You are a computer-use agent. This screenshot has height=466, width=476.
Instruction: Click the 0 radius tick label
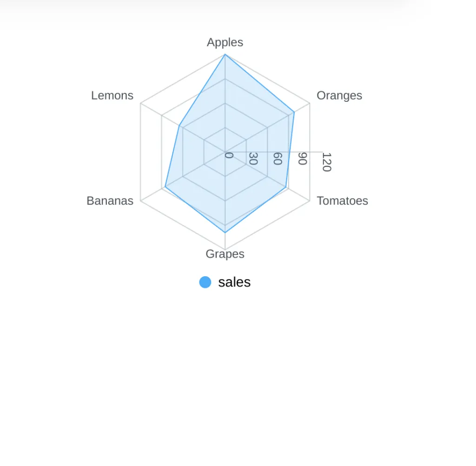pos(229,155)
